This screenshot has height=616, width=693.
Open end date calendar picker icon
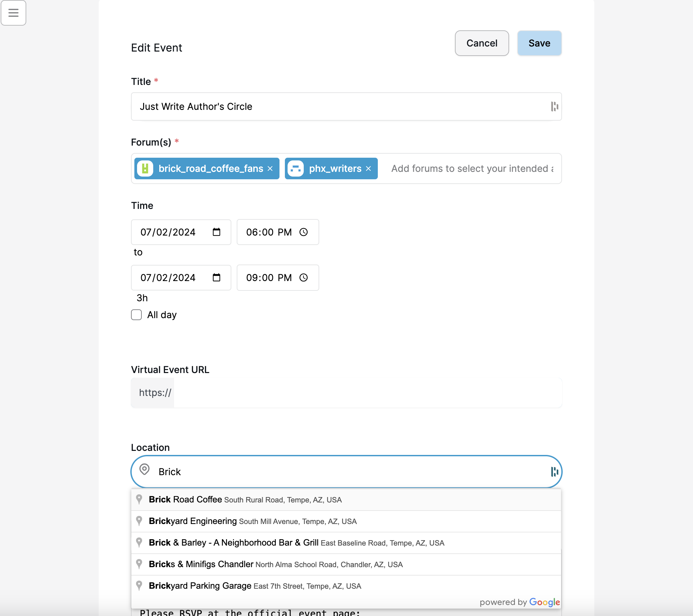click(x=216, y=277)
